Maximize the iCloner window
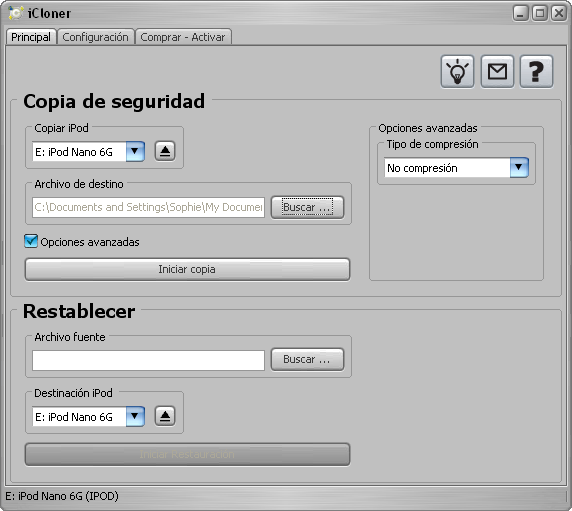Screen dimensions: 572x511 click(540, 13)
